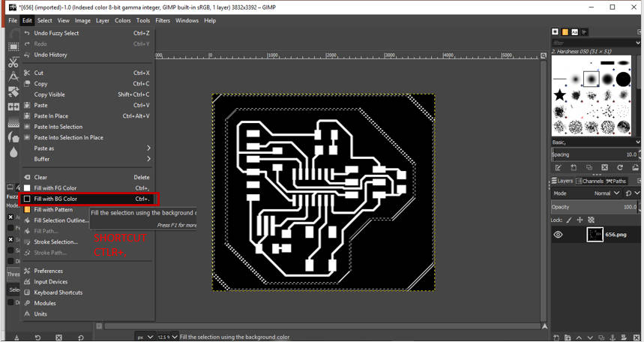Open layers panel configure tab menu button
The width and height of the screenshot is (644, 342).
click(x=639, y=181)
